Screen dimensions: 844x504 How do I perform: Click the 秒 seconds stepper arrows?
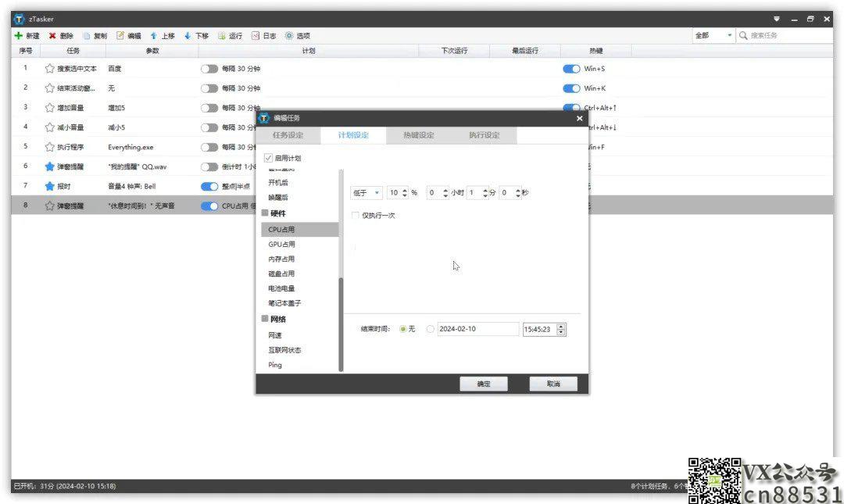[518, 193]
